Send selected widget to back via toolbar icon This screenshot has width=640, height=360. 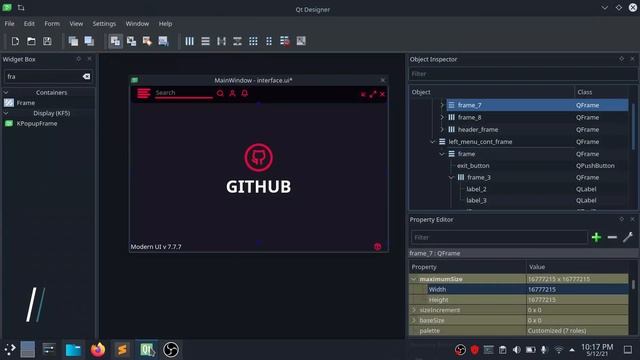point(73,41)
